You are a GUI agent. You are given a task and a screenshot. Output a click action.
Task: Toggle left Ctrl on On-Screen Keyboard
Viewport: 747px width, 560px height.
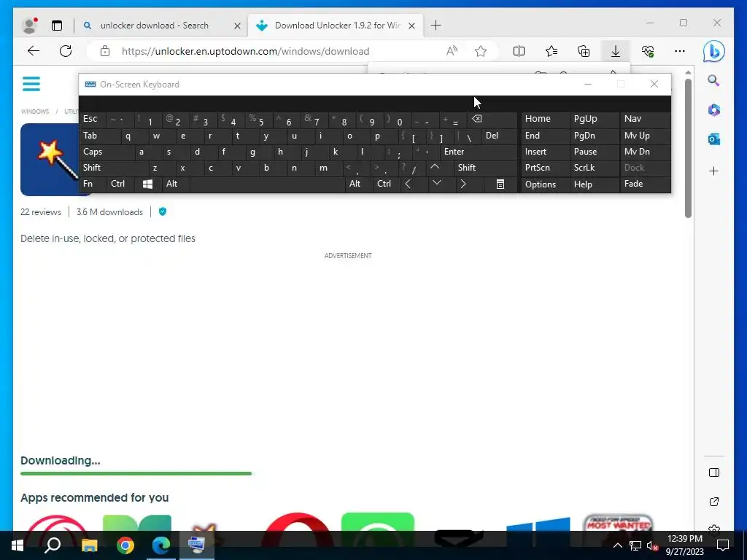[120, 184]
